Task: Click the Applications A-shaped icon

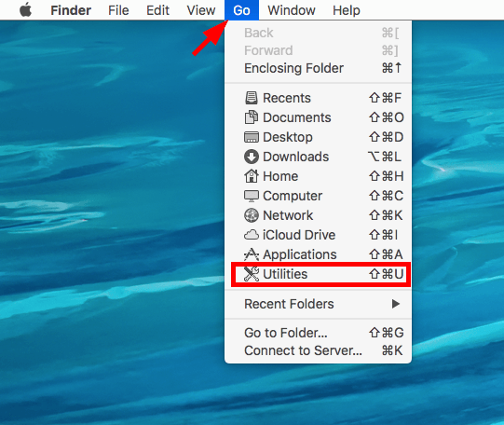Action: [x=251, y=254]
